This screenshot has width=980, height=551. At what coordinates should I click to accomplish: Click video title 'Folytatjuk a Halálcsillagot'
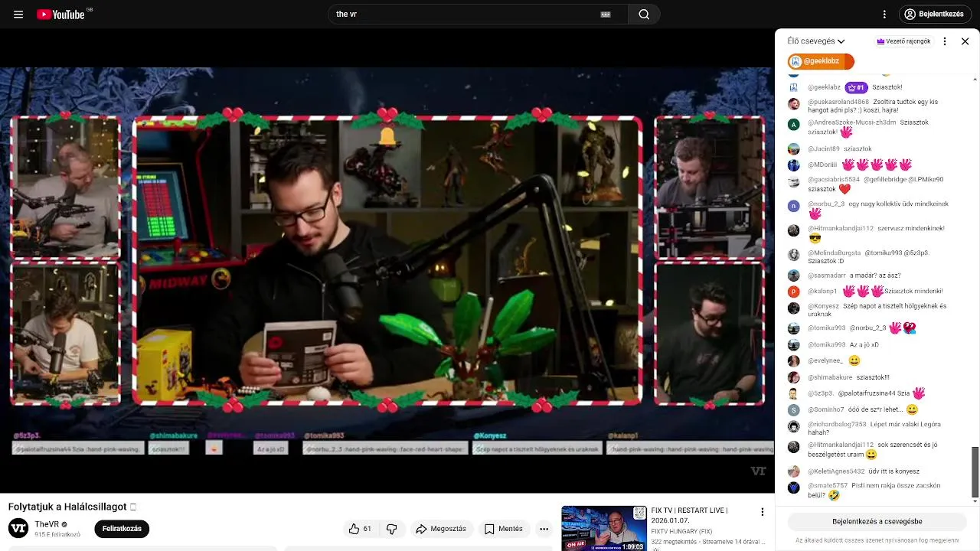click(67, 507)
